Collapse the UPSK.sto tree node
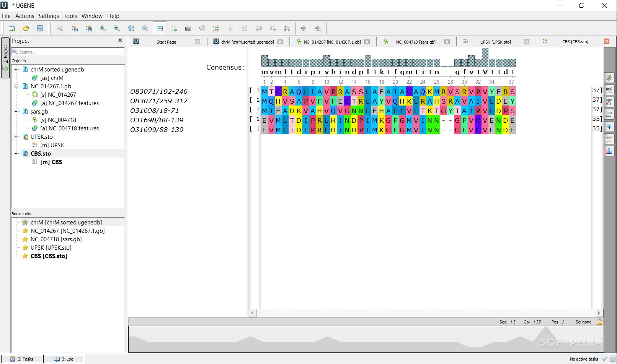The image size is (617, 364). [16, 137]
